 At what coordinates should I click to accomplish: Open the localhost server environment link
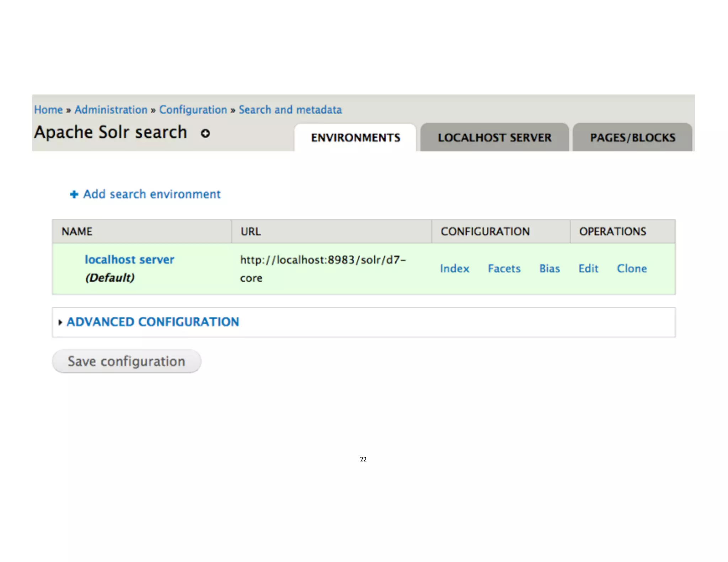tap(129, 260)
